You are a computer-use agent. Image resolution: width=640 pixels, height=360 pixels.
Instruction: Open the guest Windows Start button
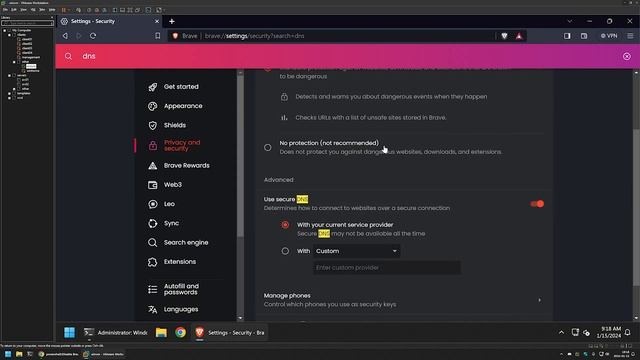(69, 333)
